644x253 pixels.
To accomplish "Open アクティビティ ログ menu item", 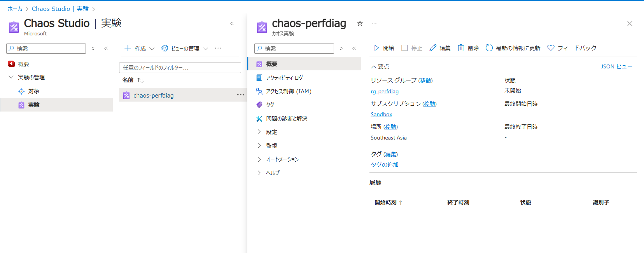I will (284, 78).
